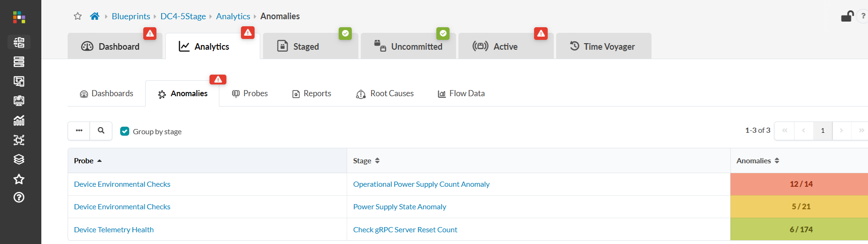The height and width of the screenshot is (244, 868).
Task: Click the green check badge on Staged tab
Action: (345, 33)
